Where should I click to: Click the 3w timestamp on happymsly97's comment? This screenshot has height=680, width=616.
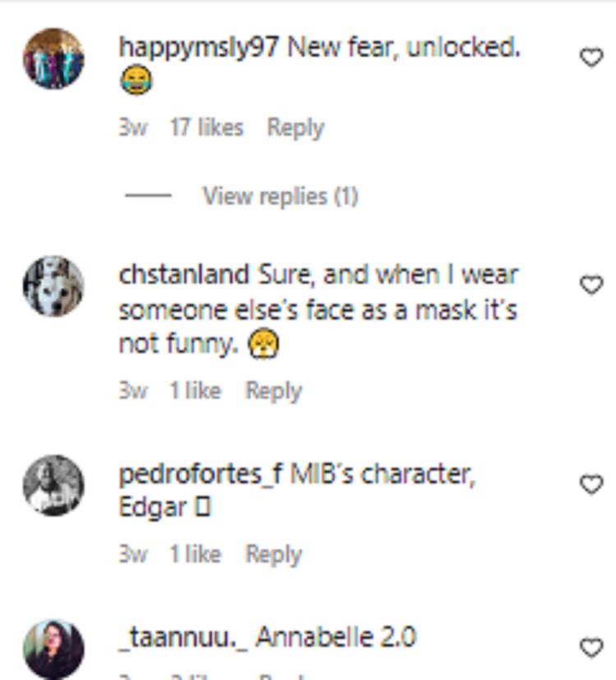[133, 128]
